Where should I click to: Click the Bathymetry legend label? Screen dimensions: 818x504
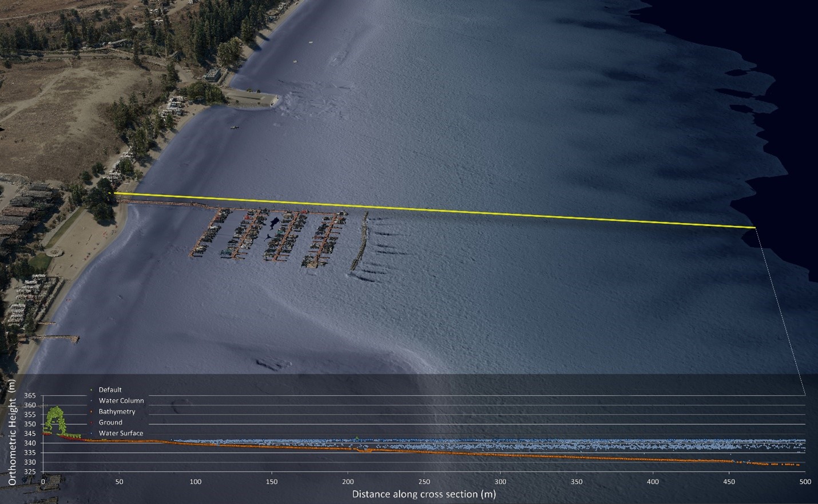(117, 411)
